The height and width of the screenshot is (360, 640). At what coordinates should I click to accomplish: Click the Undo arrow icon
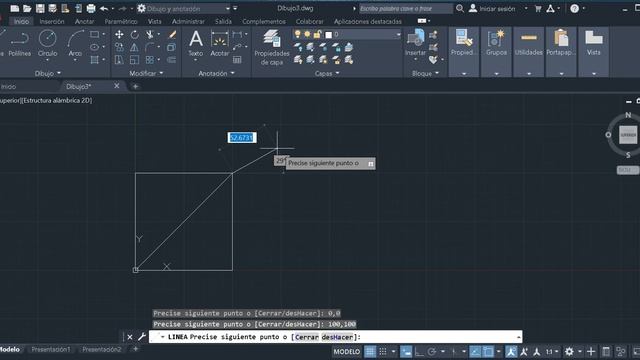104,9
